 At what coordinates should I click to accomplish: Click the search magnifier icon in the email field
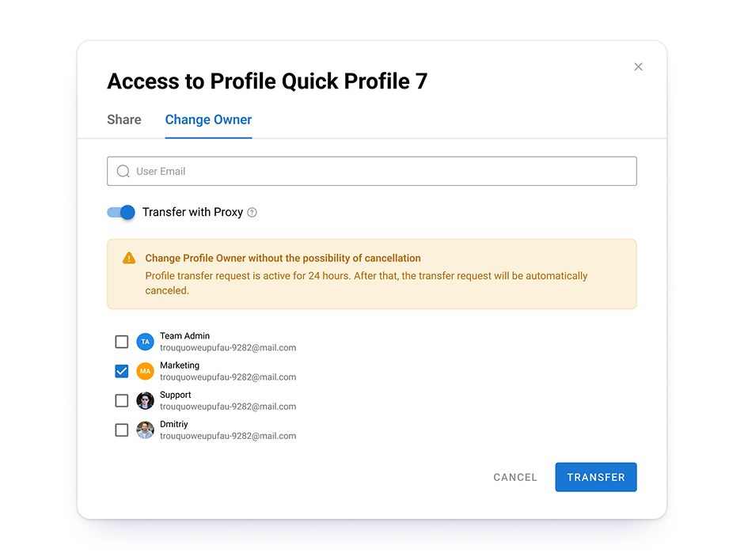(123, 172)
